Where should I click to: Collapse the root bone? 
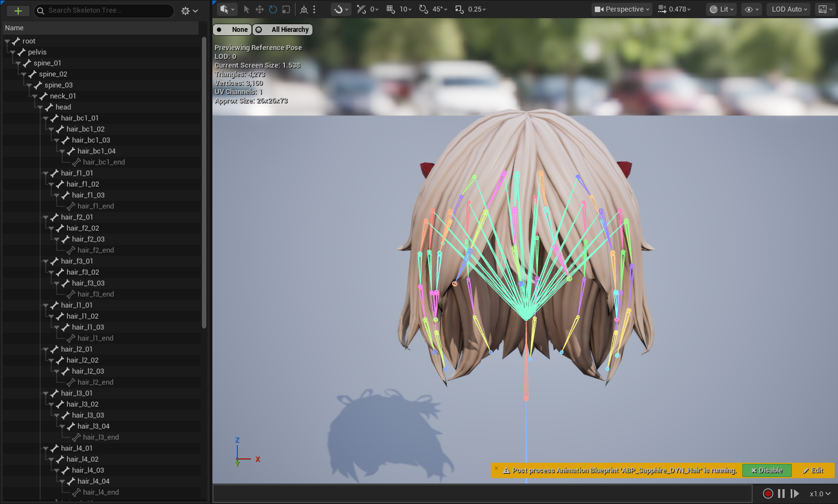pos(7,41)
